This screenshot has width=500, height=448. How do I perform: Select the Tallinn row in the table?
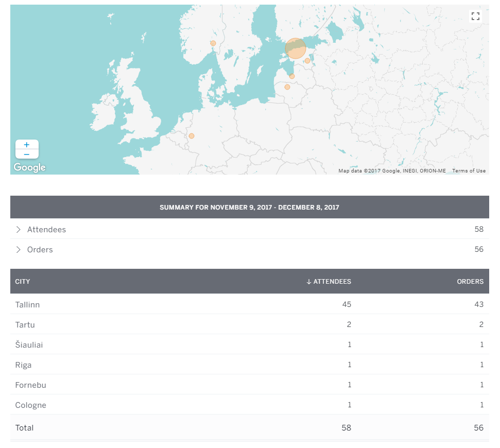click(28, 304)
